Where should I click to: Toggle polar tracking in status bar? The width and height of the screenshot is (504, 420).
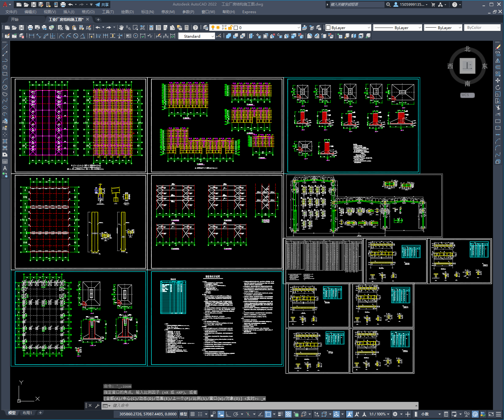click(x=236, y=414)
